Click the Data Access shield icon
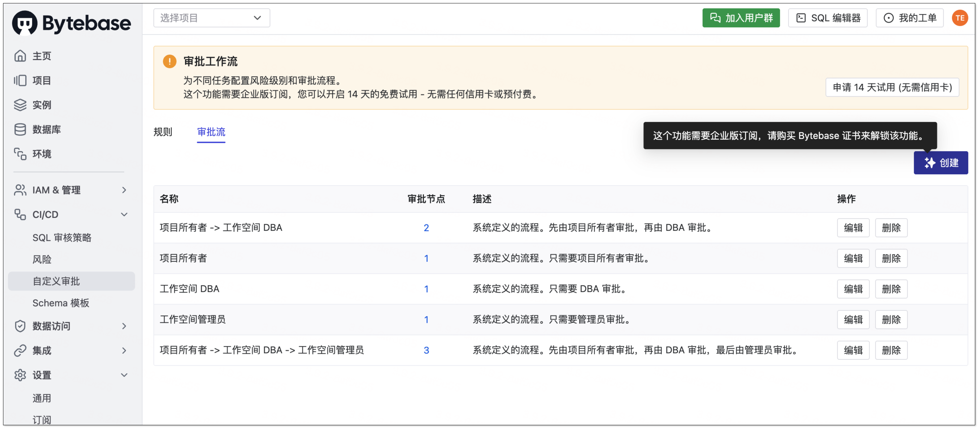 point(20,326)
